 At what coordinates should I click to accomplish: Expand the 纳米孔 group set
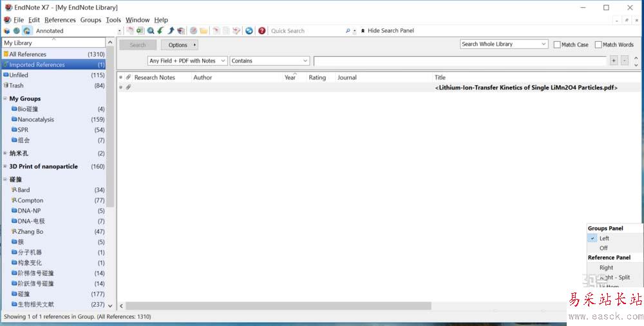point(5,153)
